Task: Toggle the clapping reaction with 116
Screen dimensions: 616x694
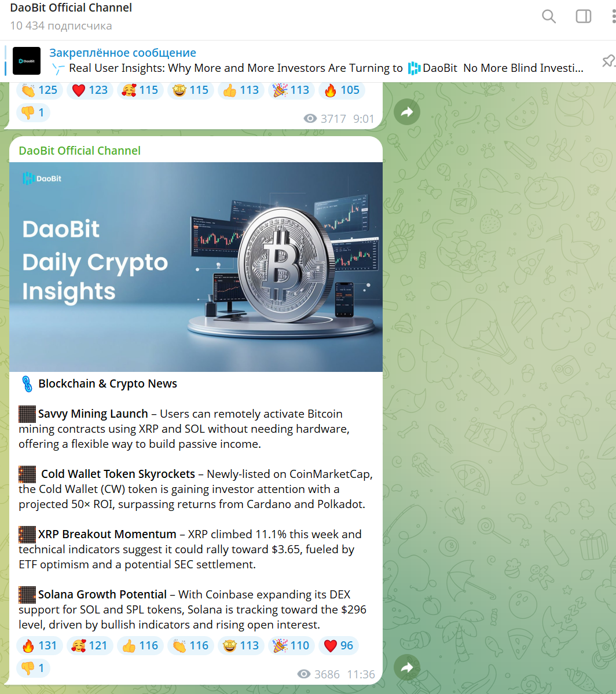Action: click(191, 646)
